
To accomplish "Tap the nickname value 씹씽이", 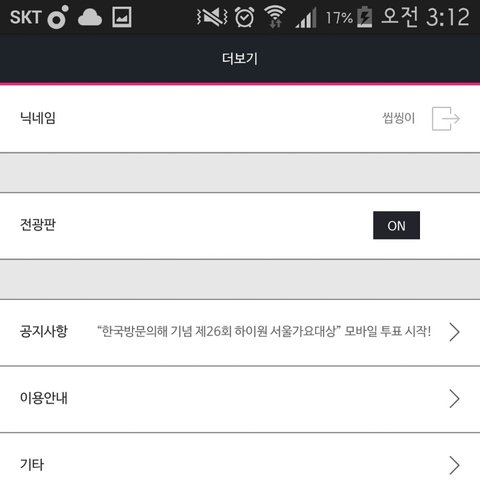I will 399,118.
